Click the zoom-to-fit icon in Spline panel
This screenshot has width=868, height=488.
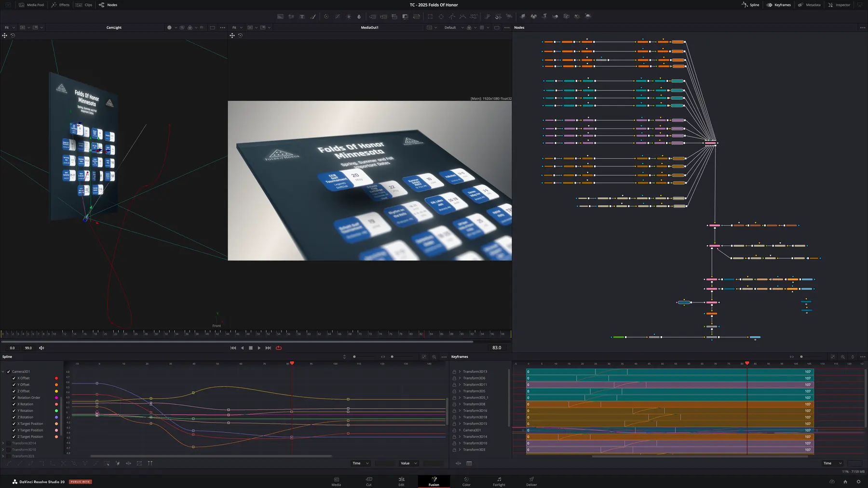pos(424,357)
